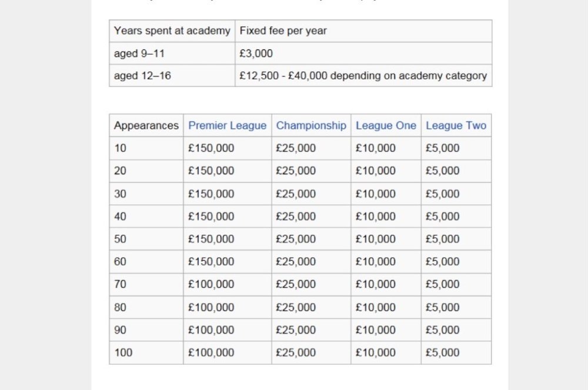Follow the League Two header link
This screenshot has width=588, height=390.
point(456,125)
